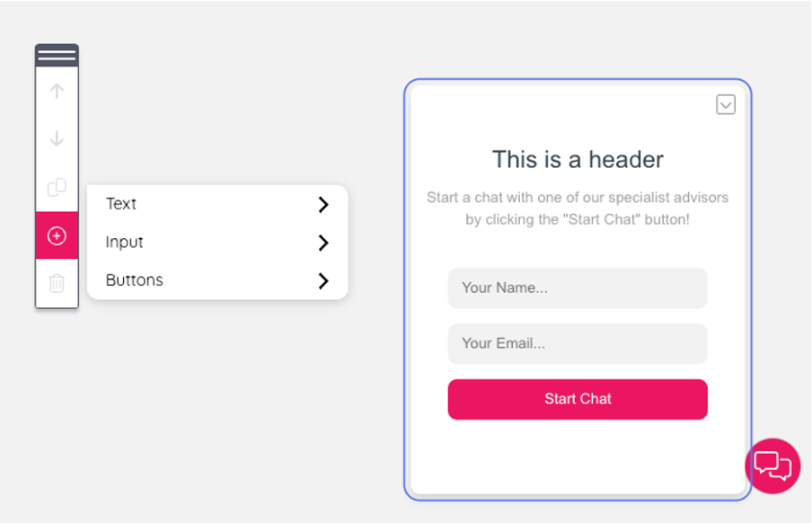
Task: Click into the Your Email field
Action: coord(578,343)
